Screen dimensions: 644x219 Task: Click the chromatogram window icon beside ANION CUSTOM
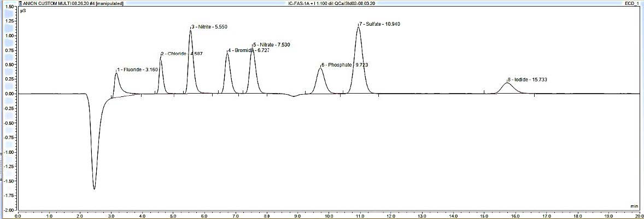(20, 3)
